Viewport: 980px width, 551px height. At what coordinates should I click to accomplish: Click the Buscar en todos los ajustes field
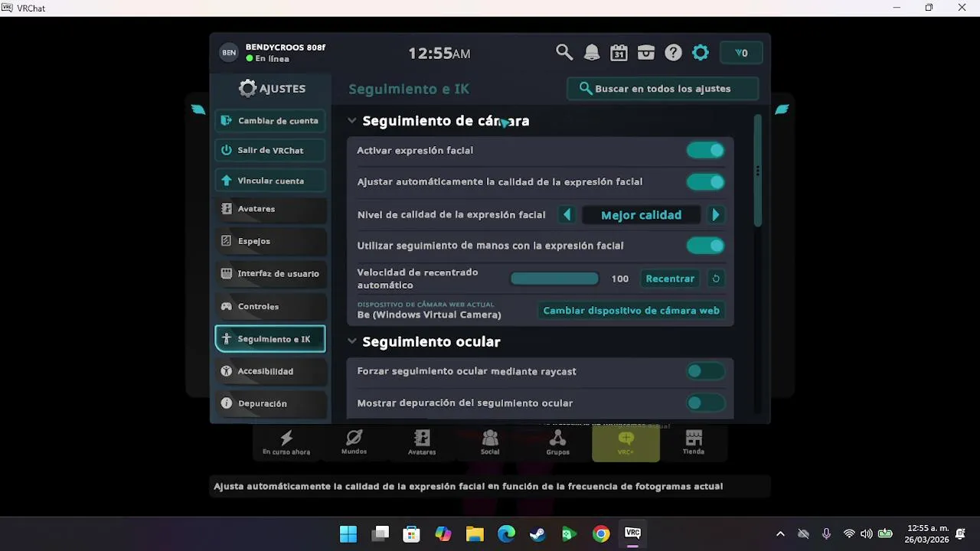(x=663, y=89)
